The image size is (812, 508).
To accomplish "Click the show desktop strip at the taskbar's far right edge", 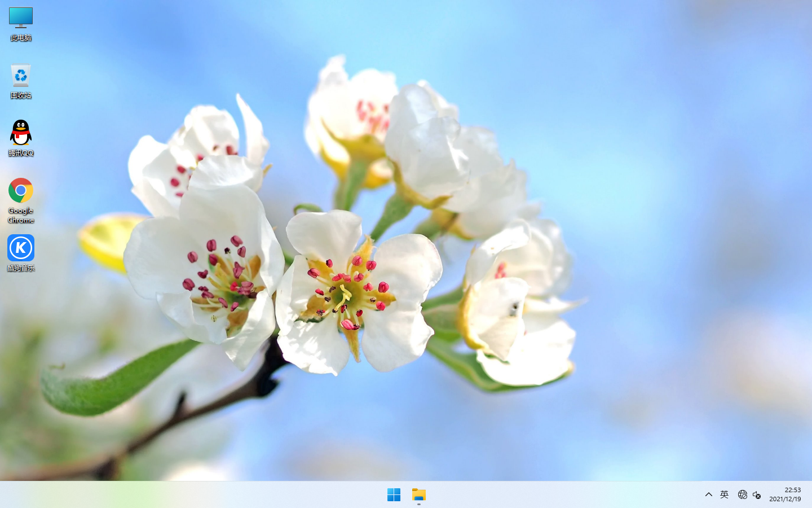I will pos(810,495).
